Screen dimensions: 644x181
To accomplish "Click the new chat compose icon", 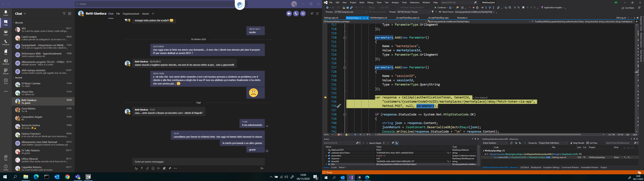I will click(70, 14).
